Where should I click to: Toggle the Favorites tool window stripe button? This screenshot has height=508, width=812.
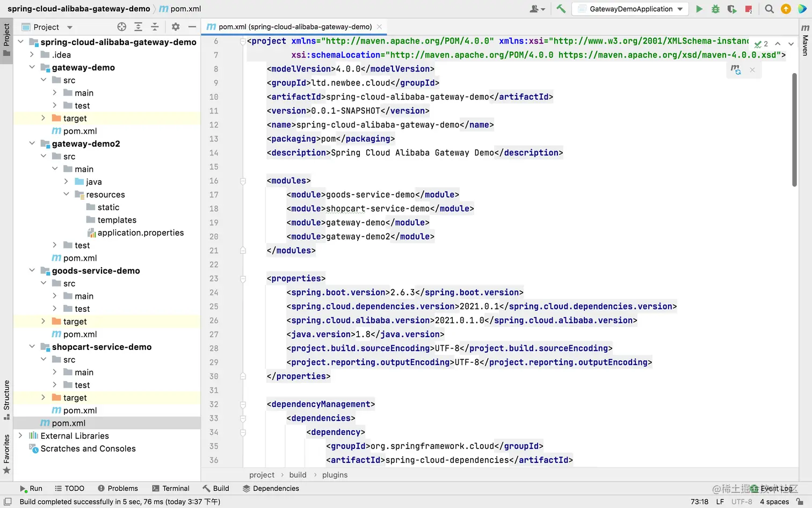6,454
